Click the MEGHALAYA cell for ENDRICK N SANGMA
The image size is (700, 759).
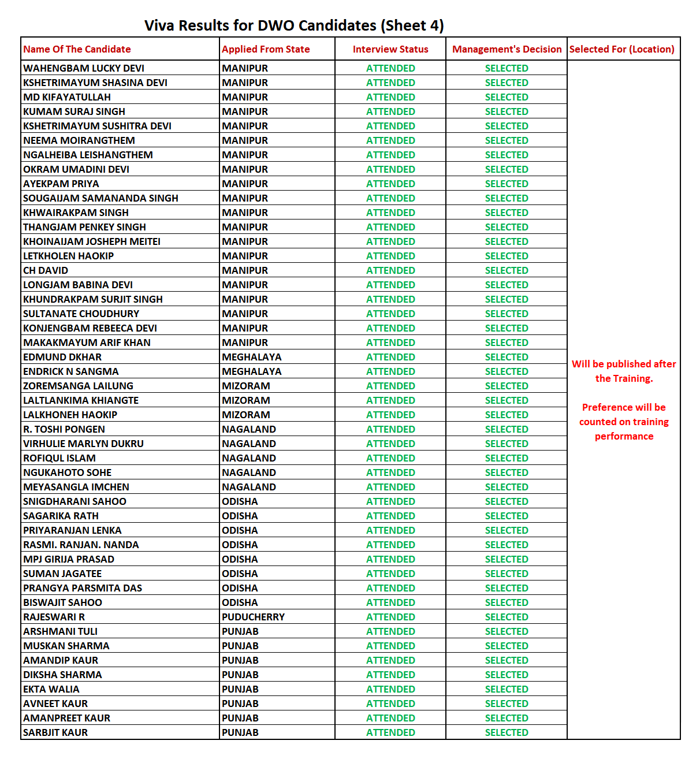[x=252, y=371]
